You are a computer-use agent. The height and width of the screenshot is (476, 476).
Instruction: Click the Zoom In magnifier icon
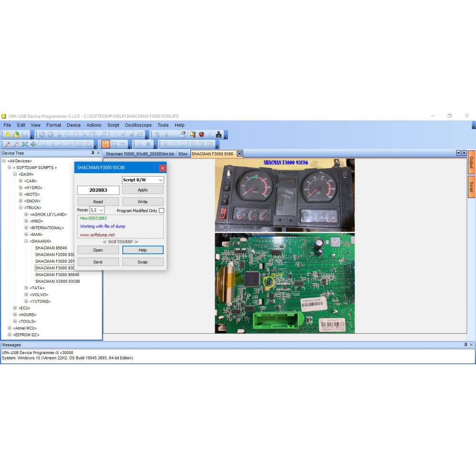[8, 144]
